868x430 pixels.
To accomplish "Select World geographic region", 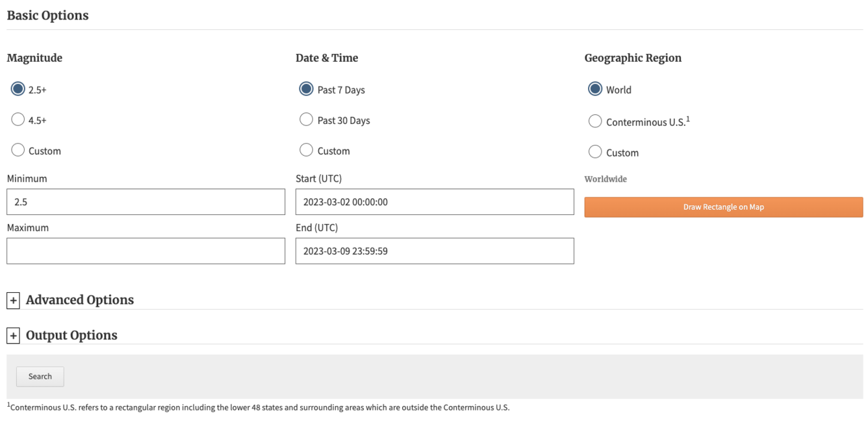I will [595, 89].
